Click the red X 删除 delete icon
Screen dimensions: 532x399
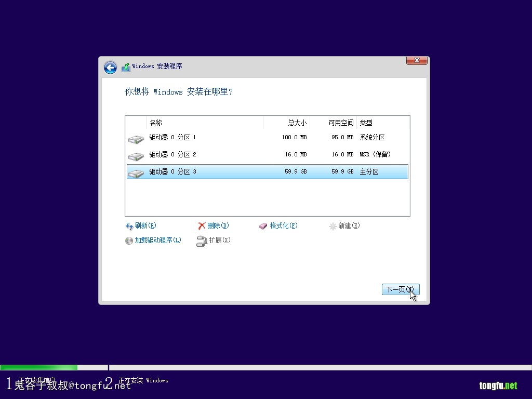point(202,226)
